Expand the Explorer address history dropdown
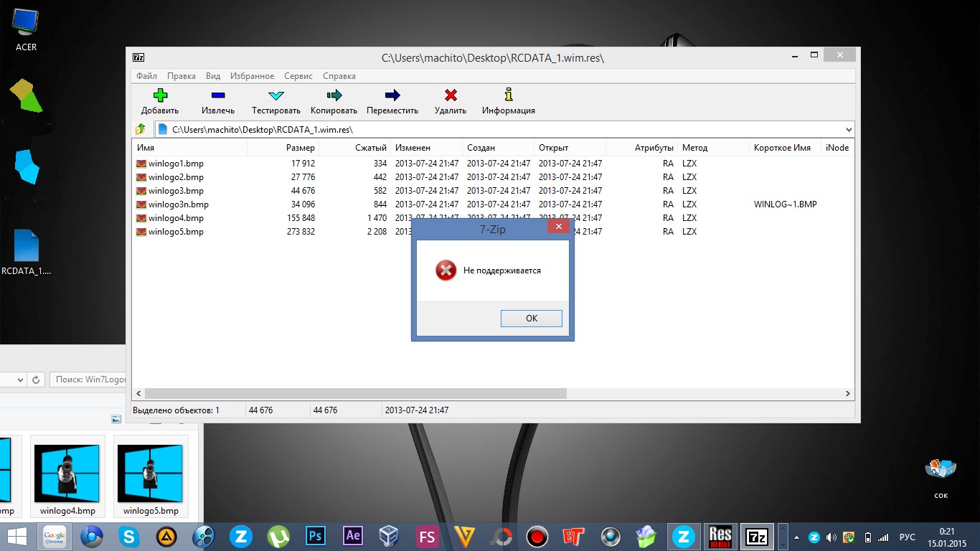The height and width of the screenshot is (551, 980). (x=21, y=380)
